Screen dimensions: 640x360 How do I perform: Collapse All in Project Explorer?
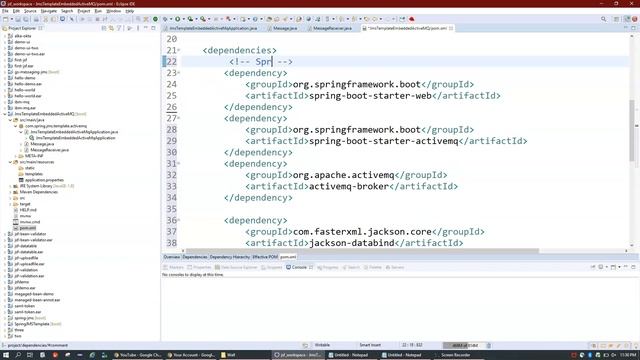tap(104, 28)
